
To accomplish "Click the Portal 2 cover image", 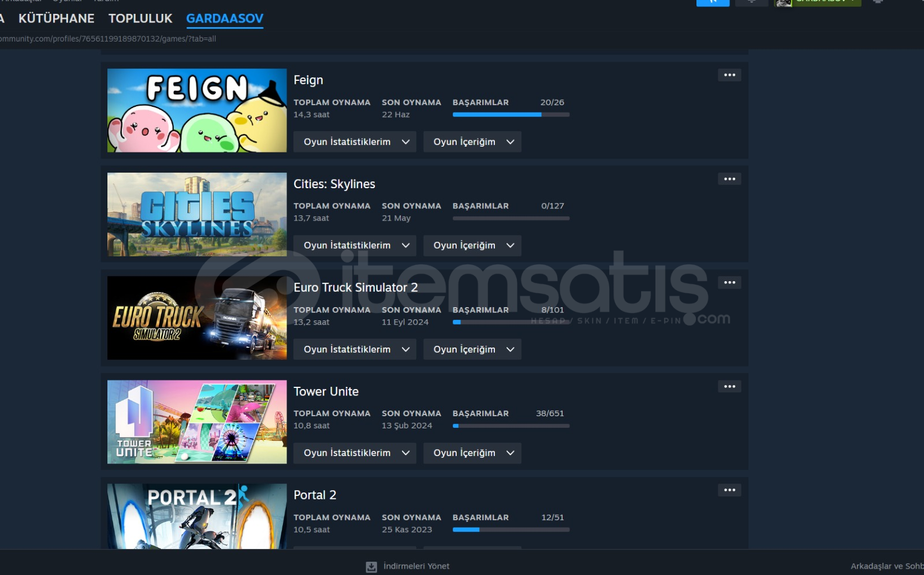I will (x=197, y=516).
